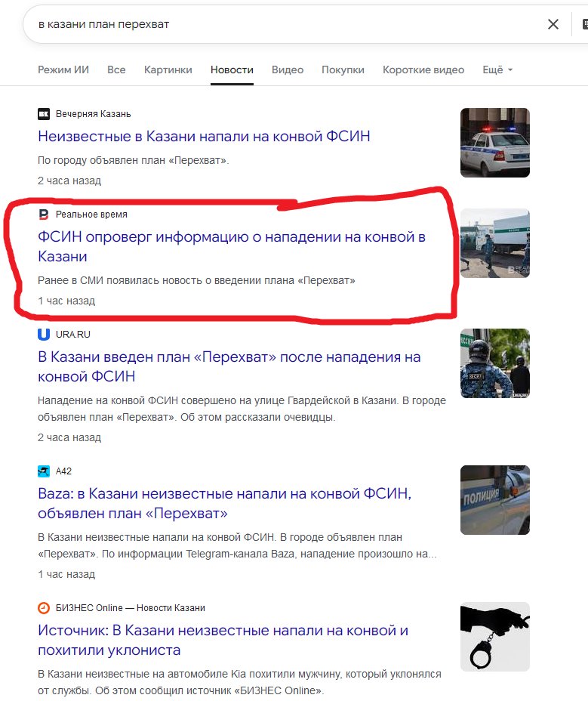Click the Реальное время source favicon
The image size is (588, 701).
(x=43, y=215)
